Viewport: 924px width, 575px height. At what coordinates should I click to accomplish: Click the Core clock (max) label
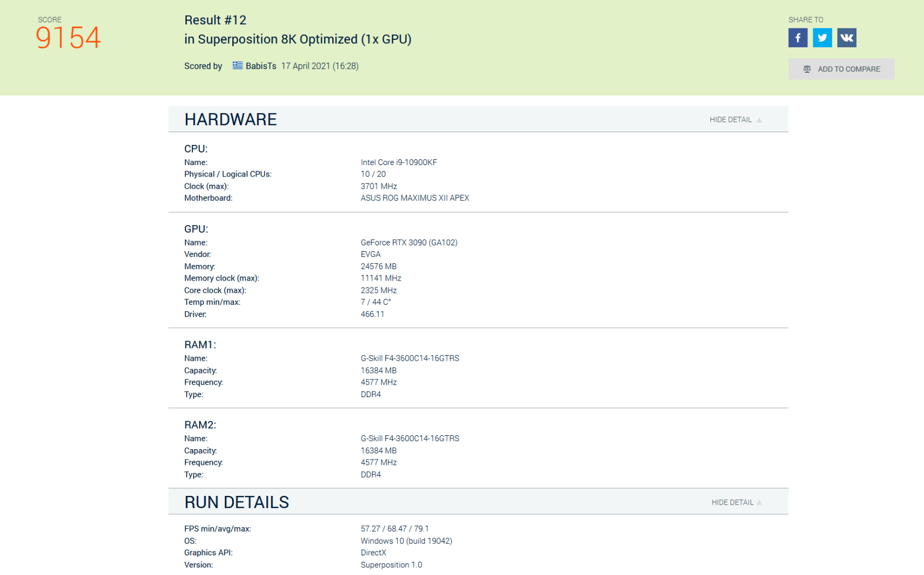pos(215,290)
